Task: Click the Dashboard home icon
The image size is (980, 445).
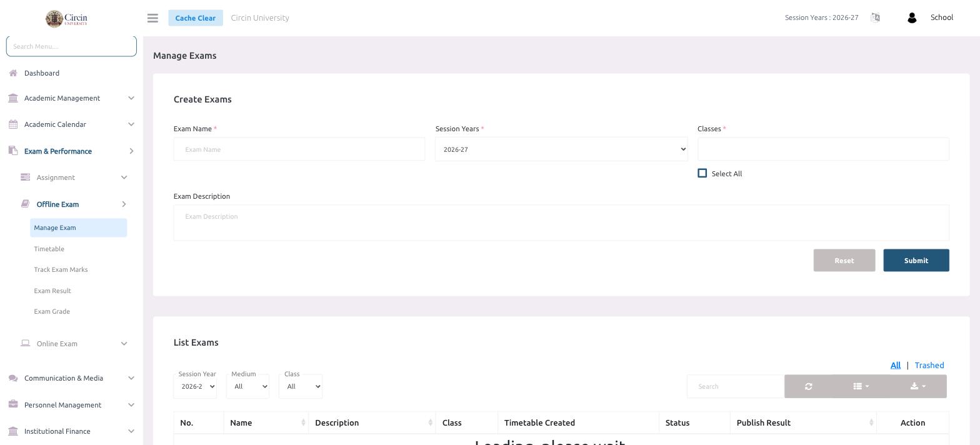Action: pos(13,73)
